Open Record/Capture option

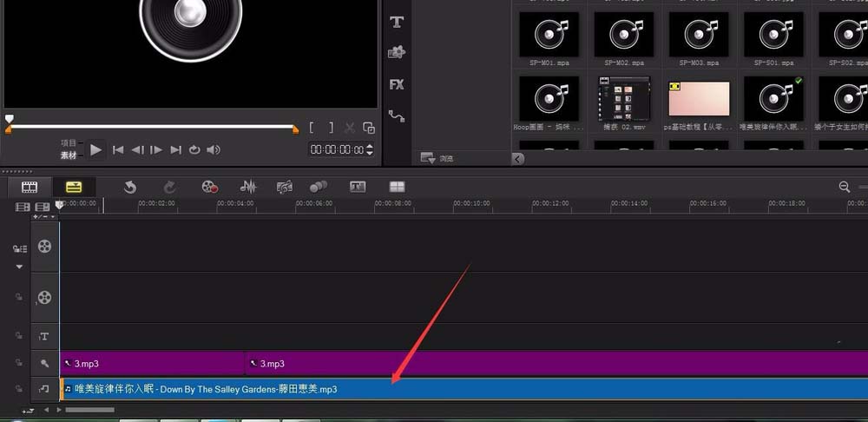pos(210,188)
